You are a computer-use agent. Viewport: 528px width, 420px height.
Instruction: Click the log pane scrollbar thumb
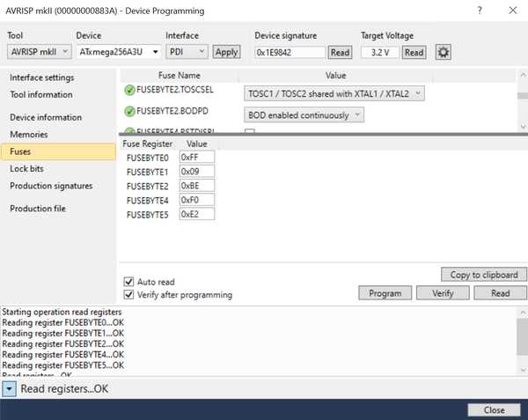(522, 337)
